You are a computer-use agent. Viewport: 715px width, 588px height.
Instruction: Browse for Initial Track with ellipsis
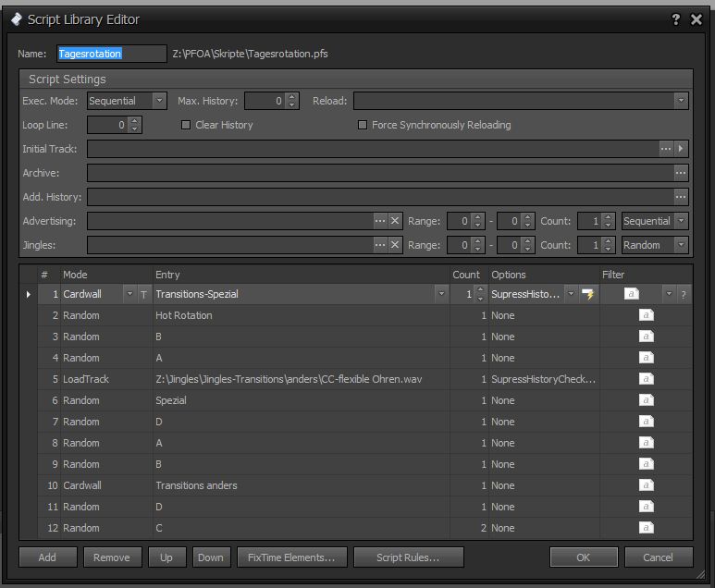point(666,149)
